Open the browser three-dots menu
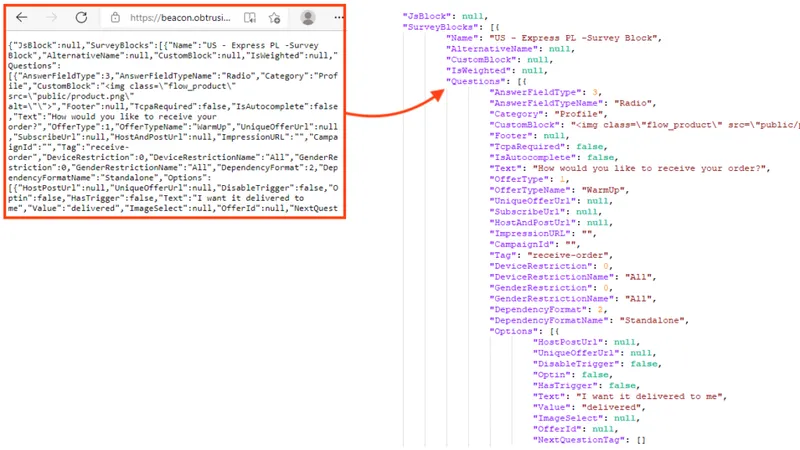The height and width of the screenshot is (450, 800). [x=339, y=18]
